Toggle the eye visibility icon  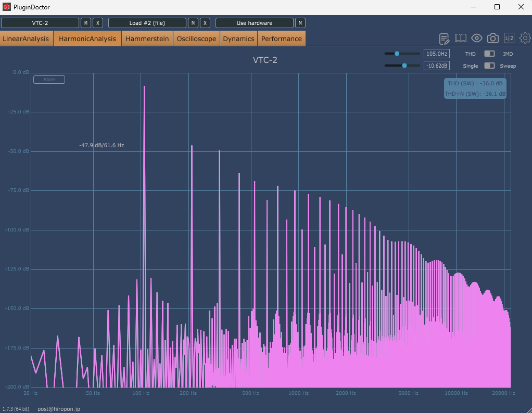477,38
